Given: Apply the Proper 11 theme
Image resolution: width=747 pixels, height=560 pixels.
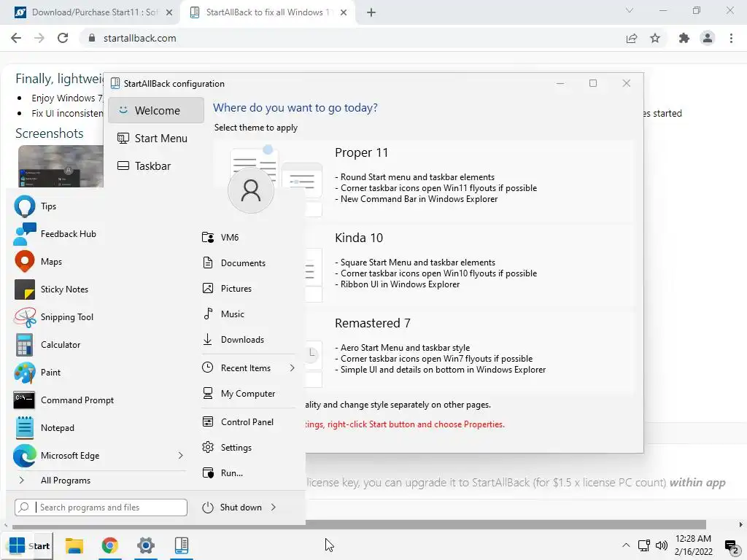Looking at the screenshot, I should pos(423,181).
